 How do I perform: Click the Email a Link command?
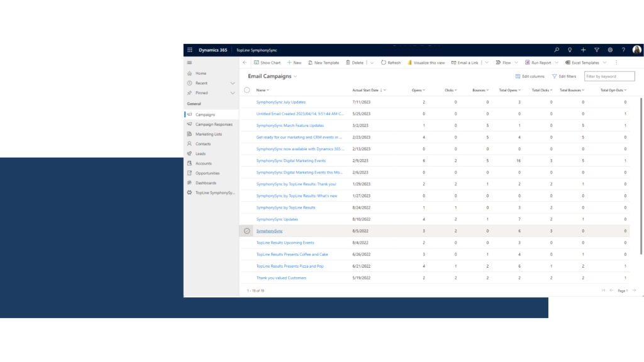pos(465,63)
